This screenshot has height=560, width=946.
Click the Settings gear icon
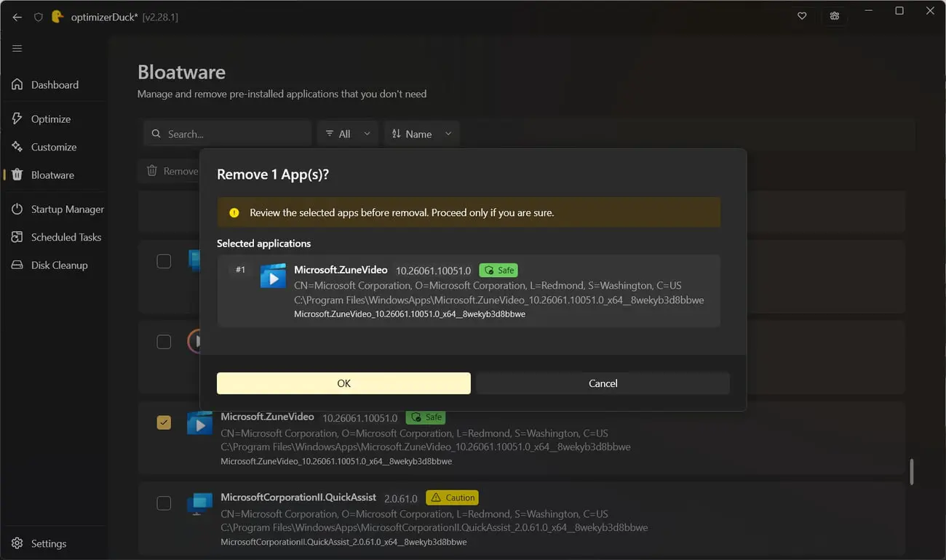click(17, 543)
